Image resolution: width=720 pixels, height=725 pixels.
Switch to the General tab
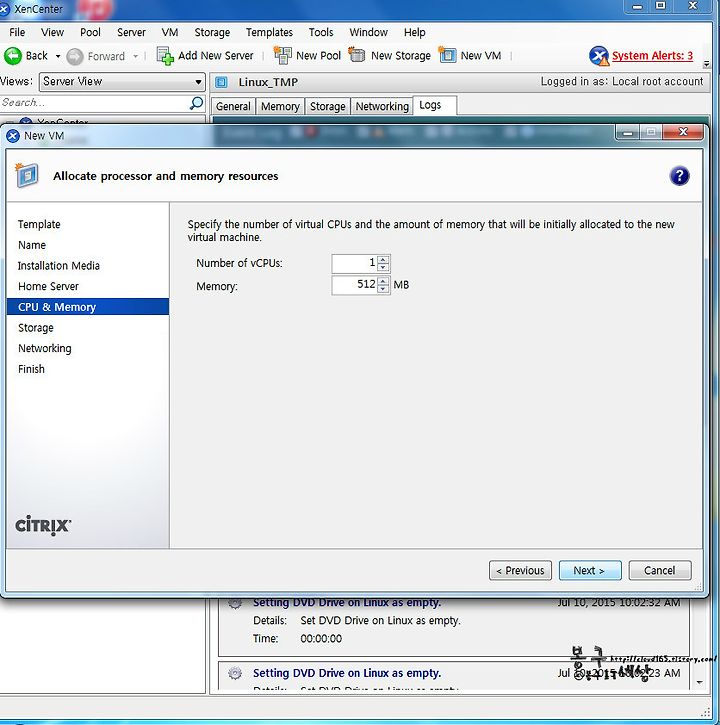tap(233, 106)
